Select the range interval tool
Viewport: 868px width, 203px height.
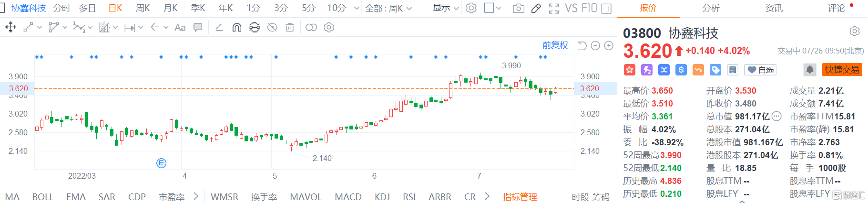click(x=129, y=28)
